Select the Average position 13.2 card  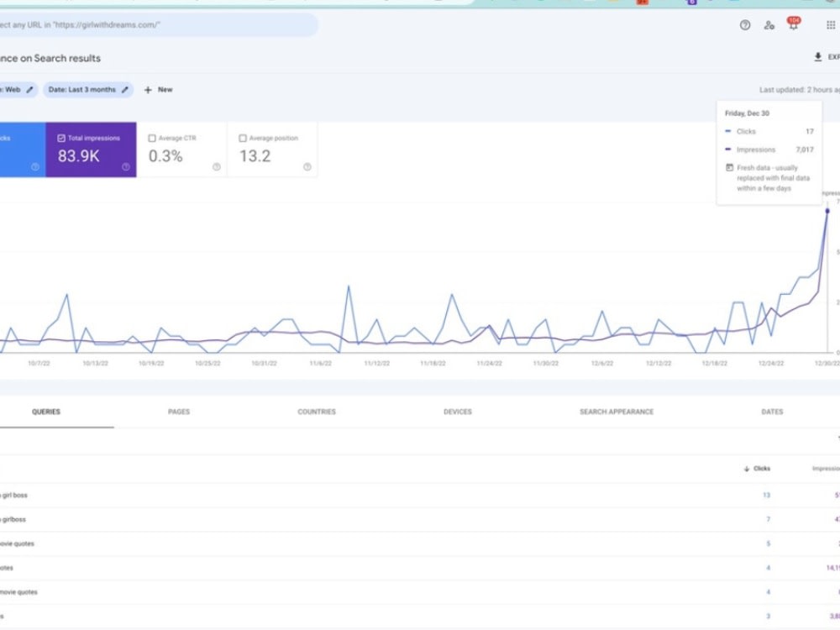[x=272, y=150]
